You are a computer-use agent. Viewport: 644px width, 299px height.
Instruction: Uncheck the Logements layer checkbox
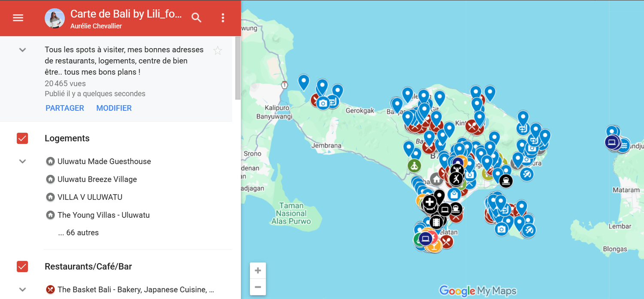(x=22, y=138)
